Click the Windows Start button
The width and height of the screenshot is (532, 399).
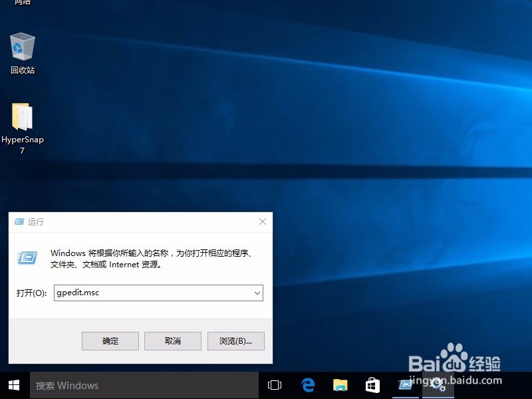[14, 386]
